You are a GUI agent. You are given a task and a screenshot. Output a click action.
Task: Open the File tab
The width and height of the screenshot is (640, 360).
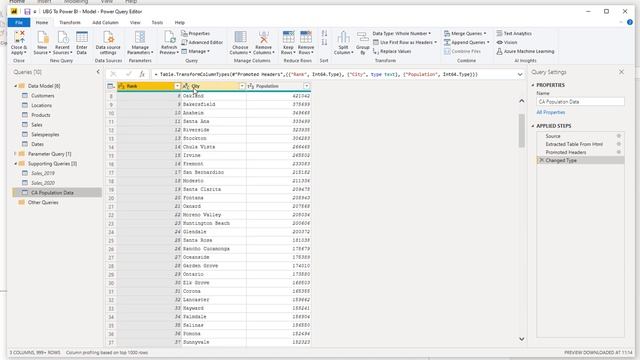click(x=19, y=22)
